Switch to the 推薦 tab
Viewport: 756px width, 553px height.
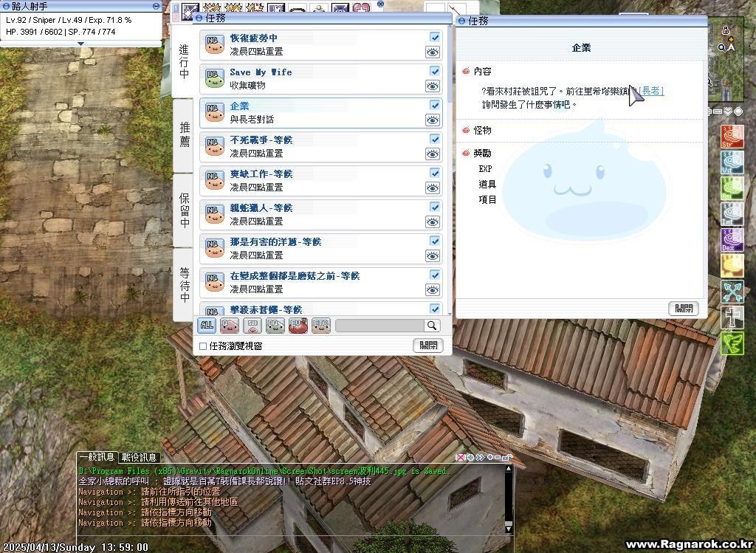point(184,134)
